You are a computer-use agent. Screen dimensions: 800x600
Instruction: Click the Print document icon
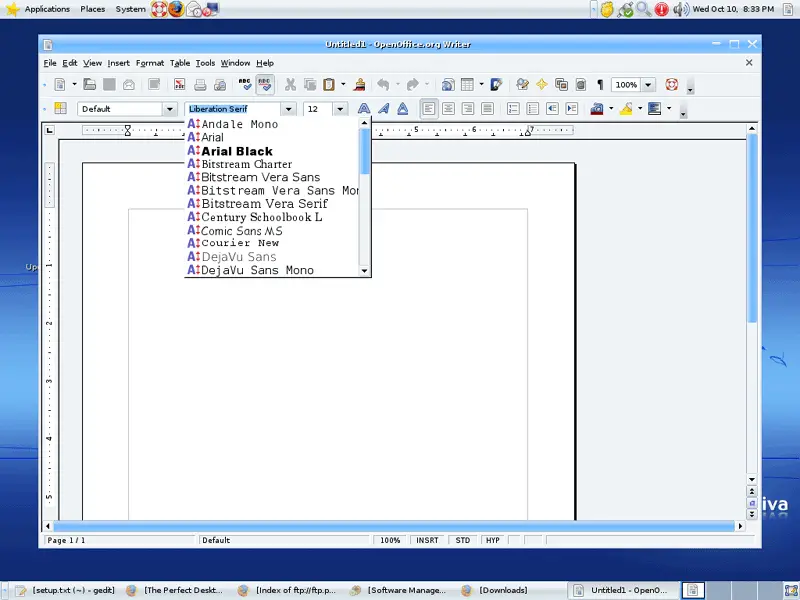coord(200,85)
